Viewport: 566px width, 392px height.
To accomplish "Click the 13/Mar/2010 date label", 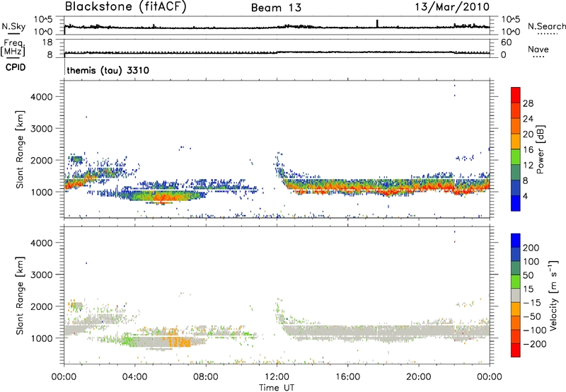I will coord(452,7).
